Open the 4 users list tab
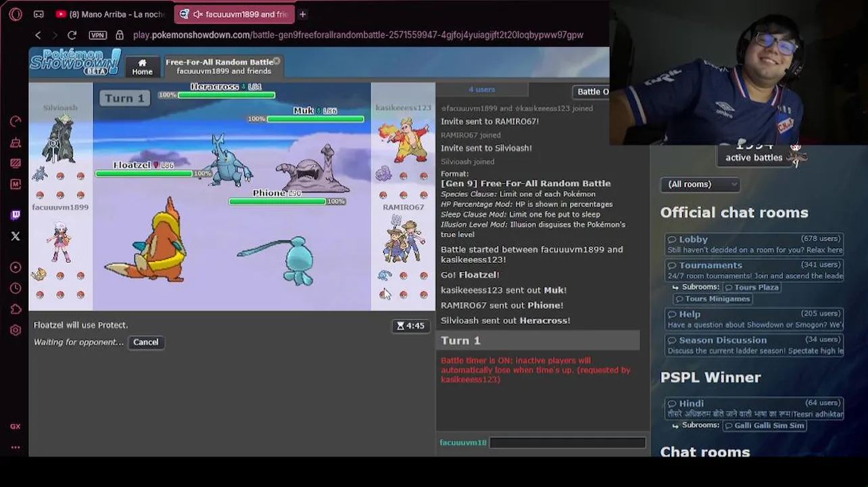 pyautogui.click(x=482, y=89)
